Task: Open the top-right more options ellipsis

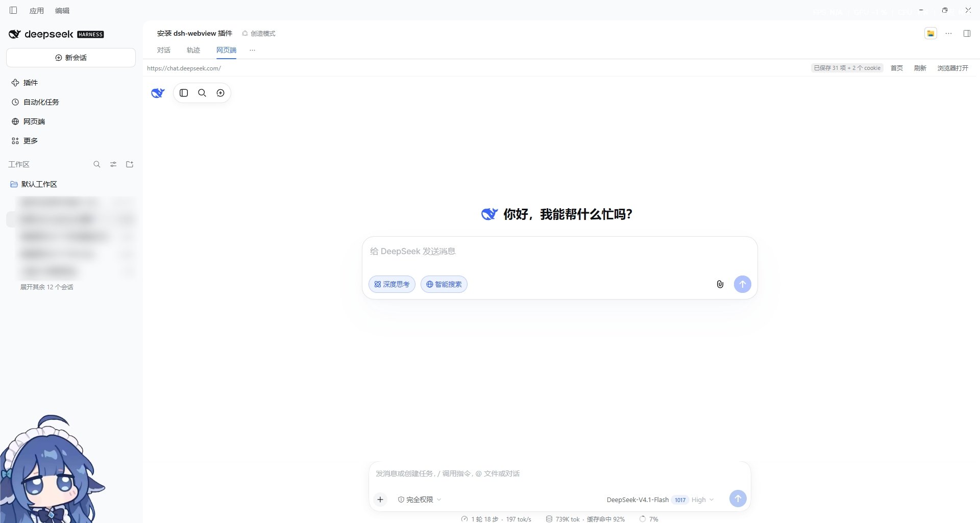Action: 949,34
